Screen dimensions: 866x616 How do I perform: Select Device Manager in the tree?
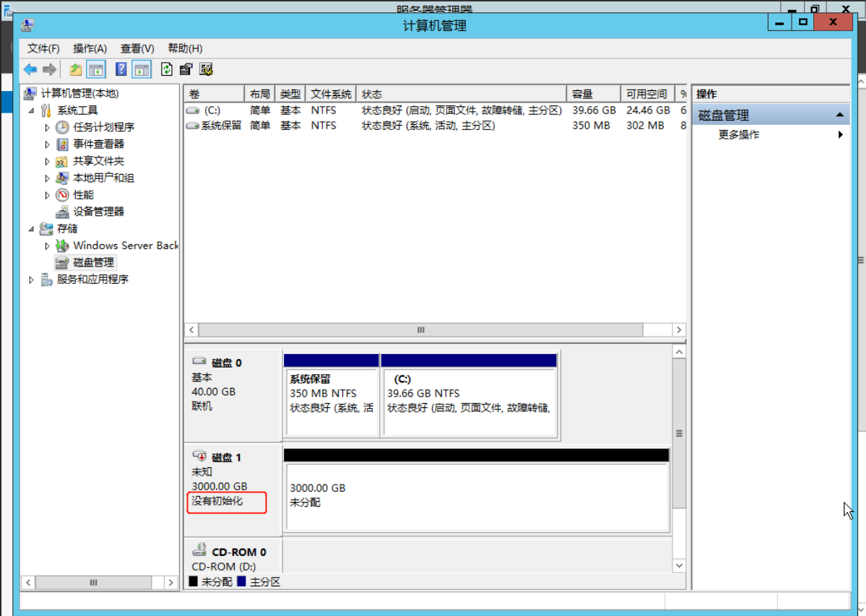pyautogui.click(x=98, y=212)
